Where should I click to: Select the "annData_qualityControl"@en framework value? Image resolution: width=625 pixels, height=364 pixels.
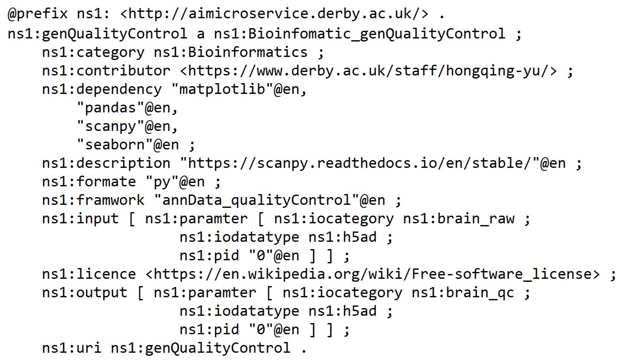coord(269,200)
